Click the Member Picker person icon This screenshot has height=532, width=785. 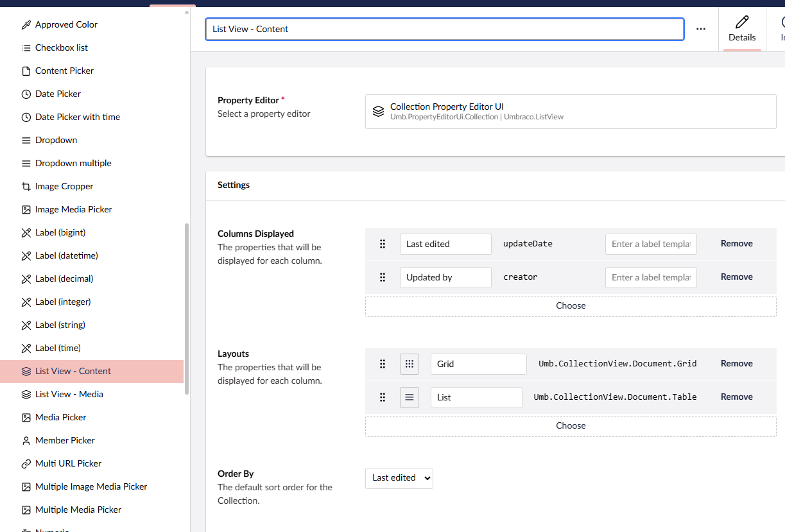[26, 440]
